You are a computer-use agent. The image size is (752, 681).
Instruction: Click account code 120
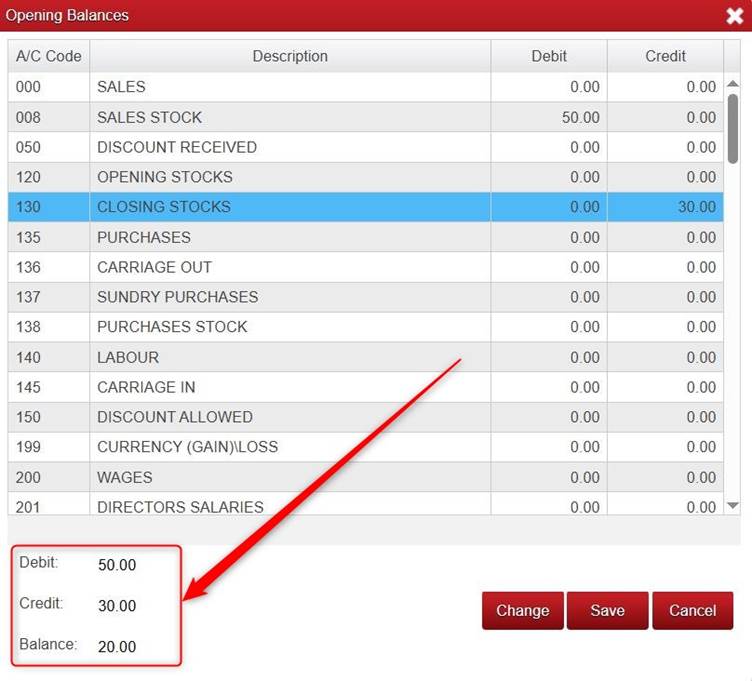tap(28, 177)
